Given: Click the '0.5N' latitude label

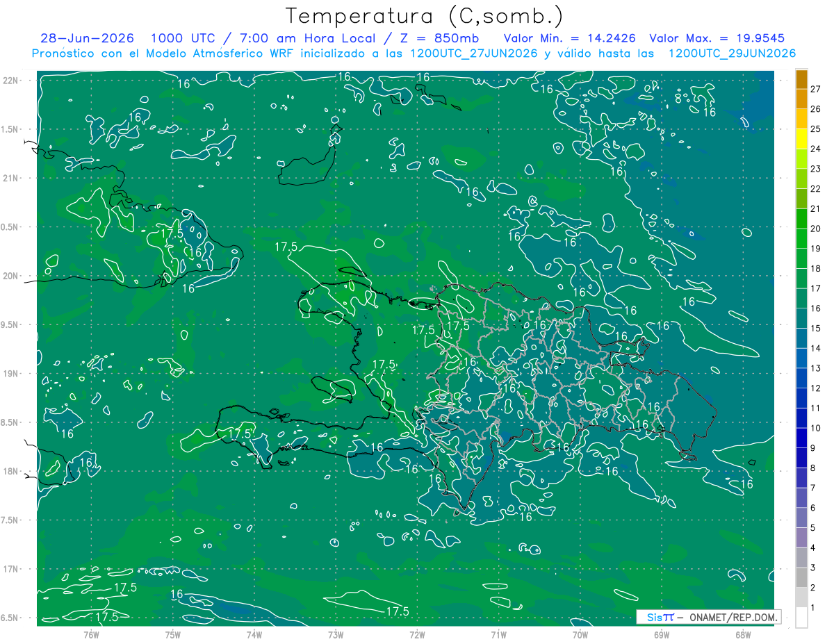Looking at the screenshot, I should pyautogui.click(x=10, y=227).
